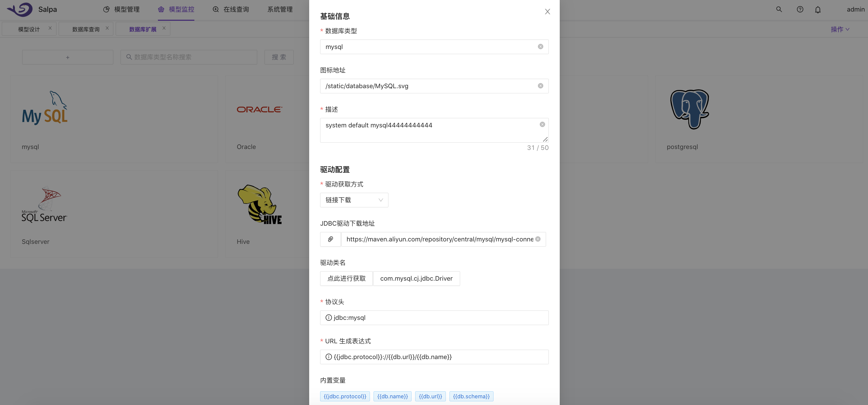This screenshot has width=868, height=405.
Task: Grab the description textarea resize handle
Action: pos(545,139)
